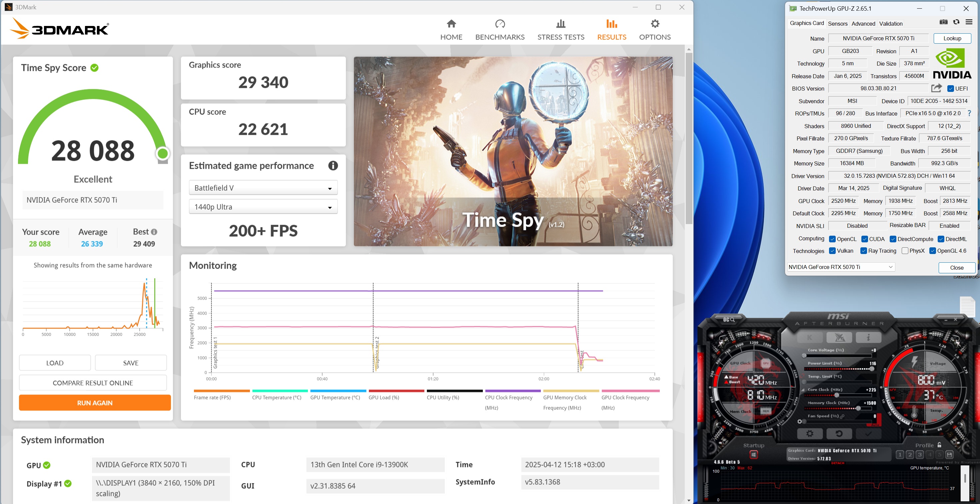Toggle the PhysX checkbox in GPU-Z
The height and width of the screenshot is (504, 980).
(x=905, y=251)
